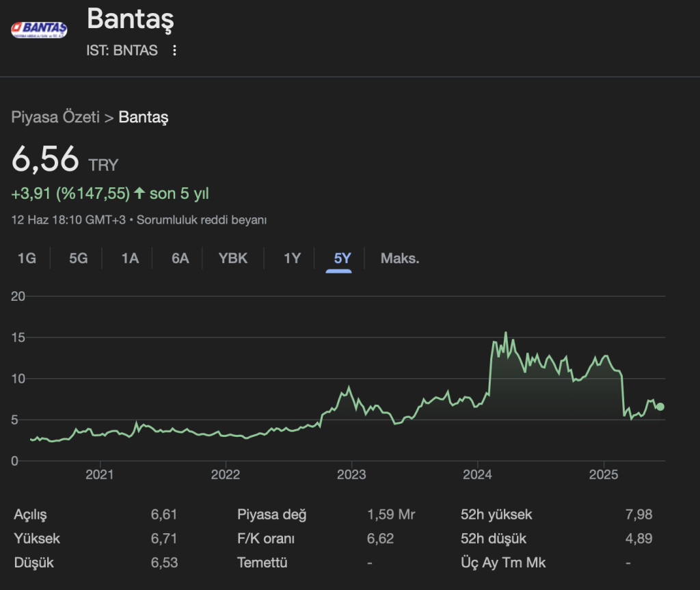This screenshot has height=590, width=700.
Task: Click the green up arrow indicator
Action: click(x=139, y=193)
